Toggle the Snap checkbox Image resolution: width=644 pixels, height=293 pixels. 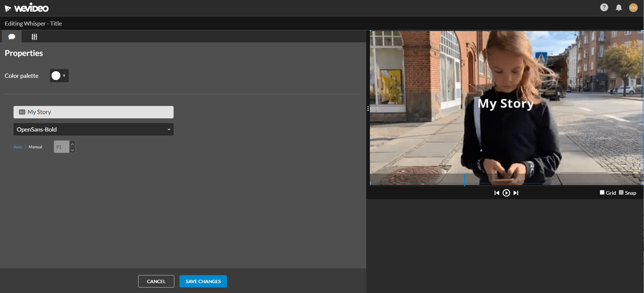(621, 193)
